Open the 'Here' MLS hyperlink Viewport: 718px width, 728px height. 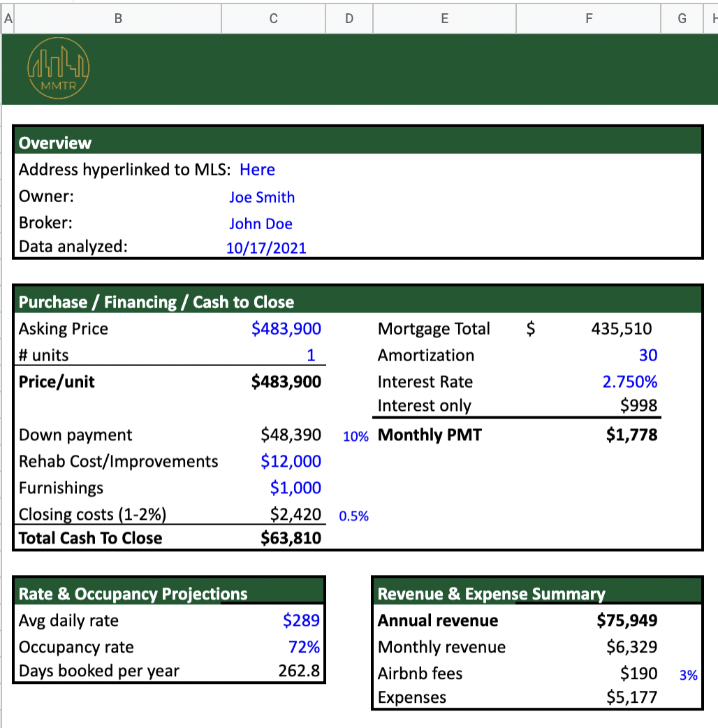tap(257, 170)
